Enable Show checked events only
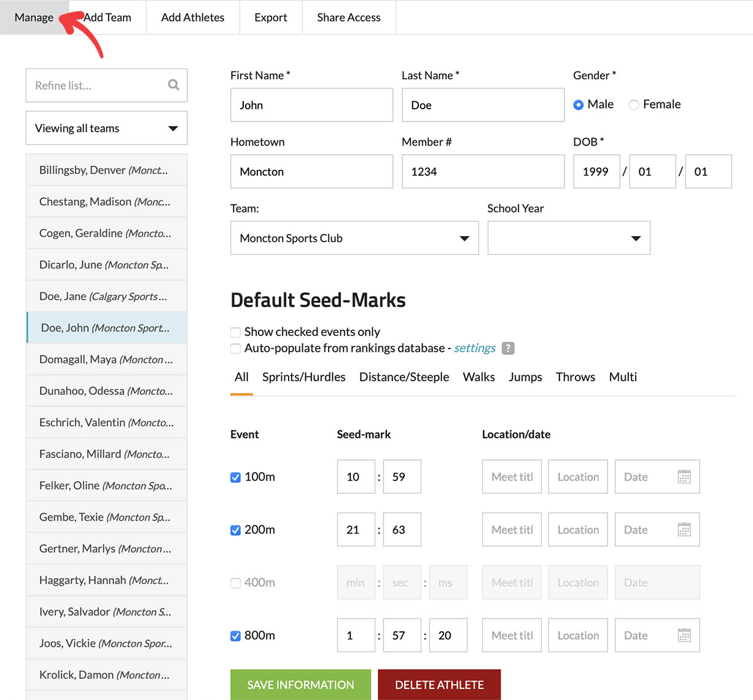Screen dimensions: 753x700 235,332
